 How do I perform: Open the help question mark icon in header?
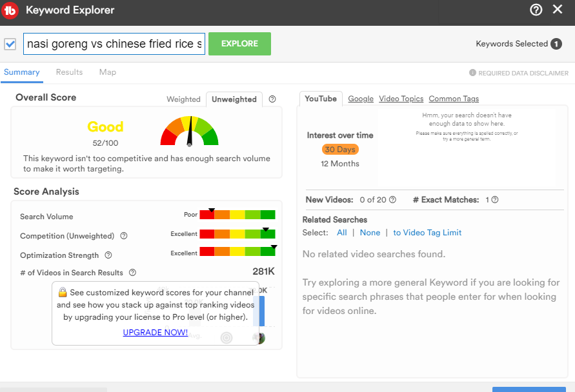(x=536, y=10)
